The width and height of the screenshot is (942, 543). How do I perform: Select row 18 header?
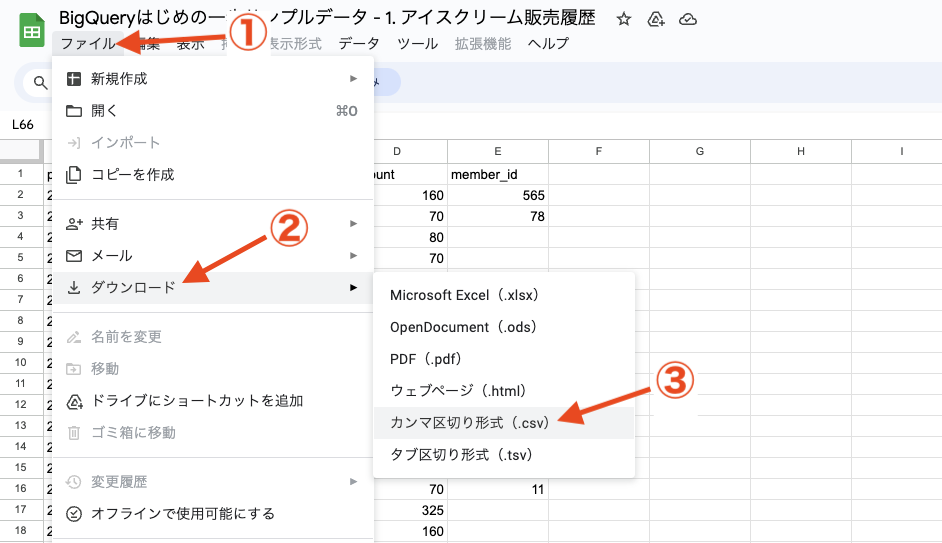(21, 531)
